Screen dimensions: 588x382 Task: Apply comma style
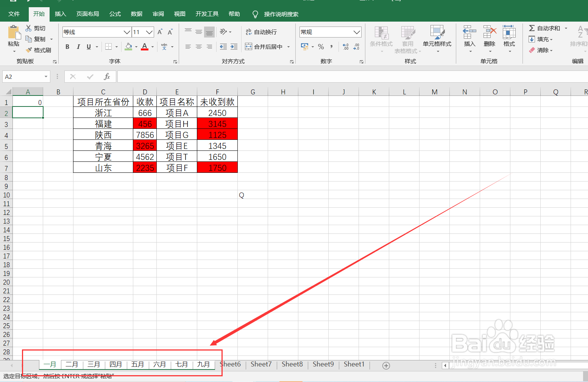tap(332, 47)
